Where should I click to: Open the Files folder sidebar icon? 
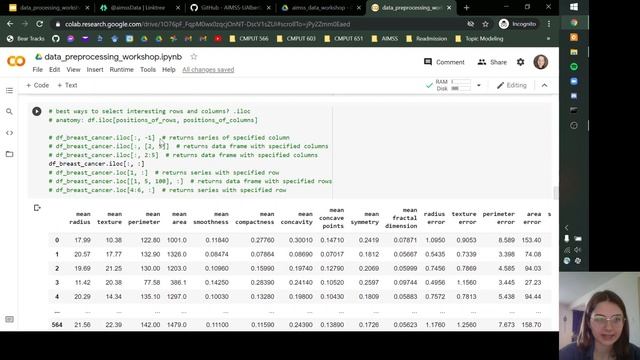click(x=9, y=154)
